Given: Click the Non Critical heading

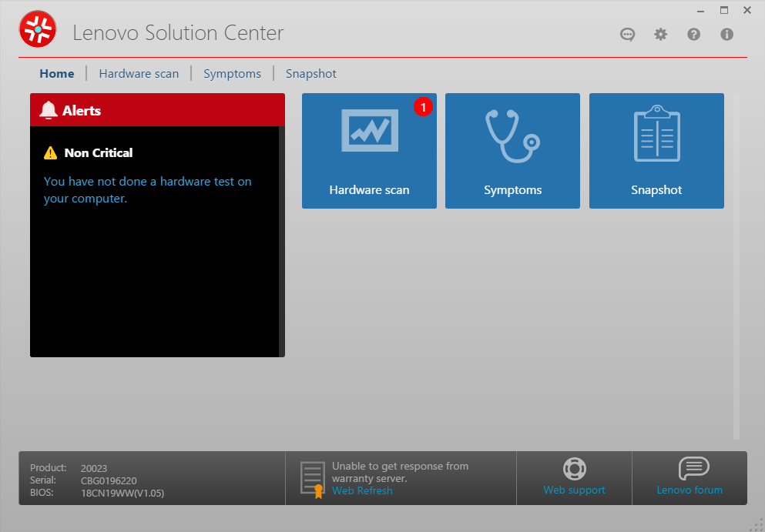Looking at the screenshot, I should (99, 153).
